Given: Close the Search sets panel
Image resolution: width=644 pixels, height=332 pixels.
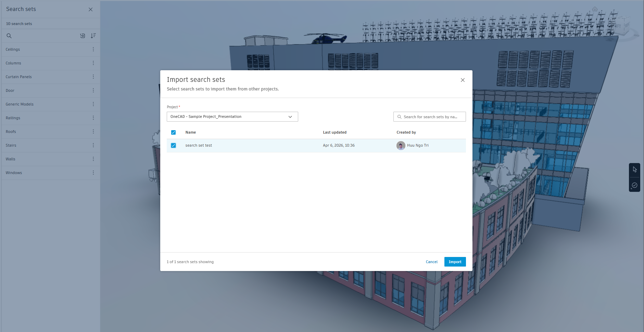Looking at the screenshot, I should (91, 10).
